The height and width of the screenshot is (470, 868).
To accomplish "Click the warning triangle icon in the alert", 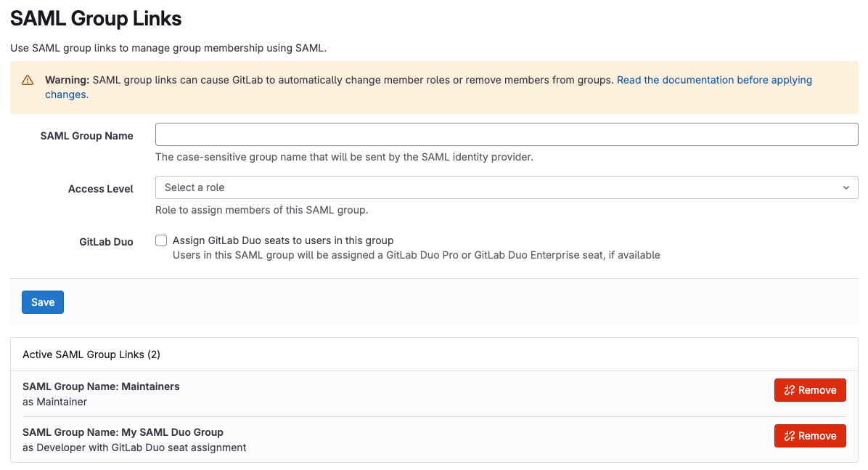I will coord(28,80).
